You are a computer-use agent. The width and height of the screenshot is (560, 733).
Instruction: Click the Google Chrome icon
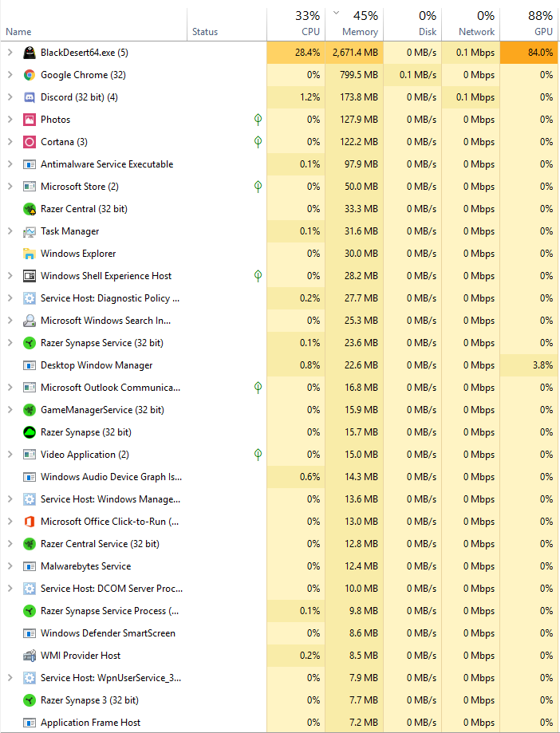pyautogui.click(x=30, y=75)
